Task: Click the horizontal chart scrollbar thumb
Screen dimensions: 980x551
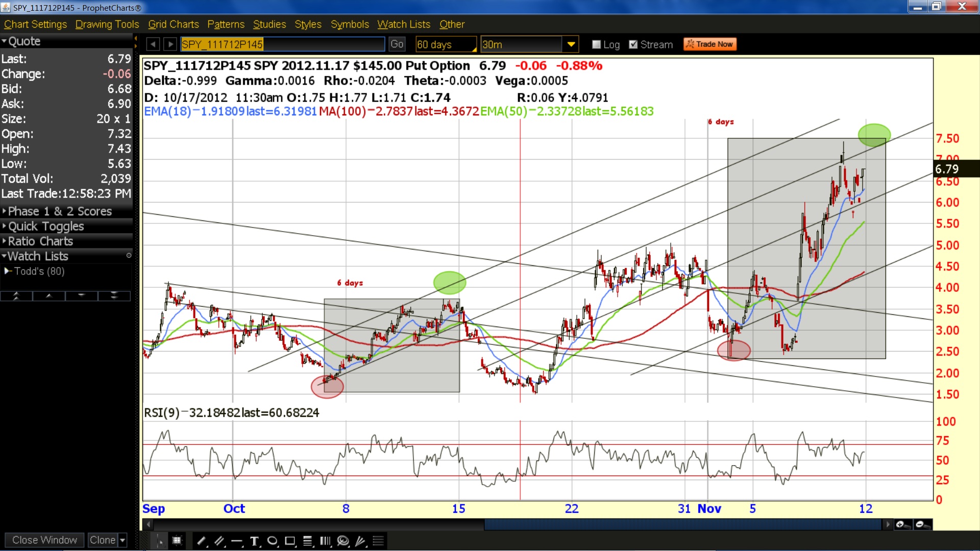Action: tap(682, 524)
